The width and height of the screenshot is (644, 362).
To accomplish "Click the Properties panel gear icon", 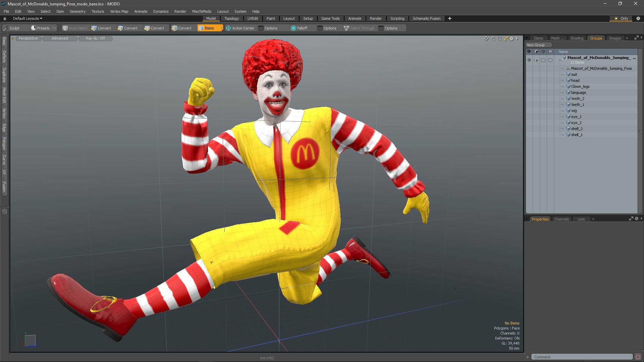I will (x=637, y=219).
